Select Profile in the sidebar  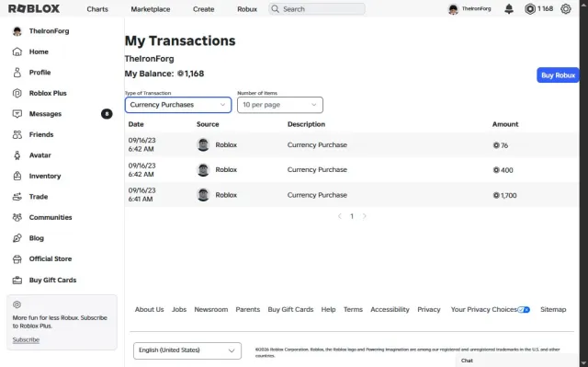(x=40, y=73)
